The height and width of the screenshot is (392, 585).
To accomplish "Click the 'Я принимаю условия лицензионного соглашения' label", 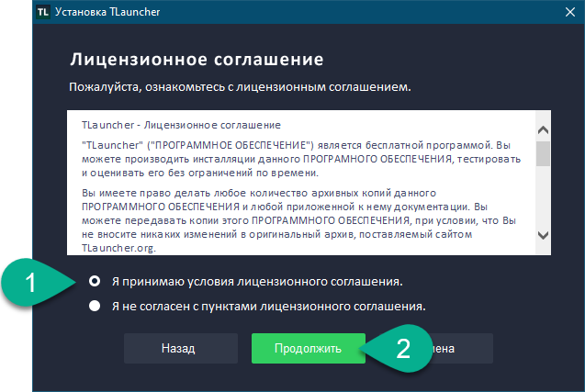I will tap(255, 281).
